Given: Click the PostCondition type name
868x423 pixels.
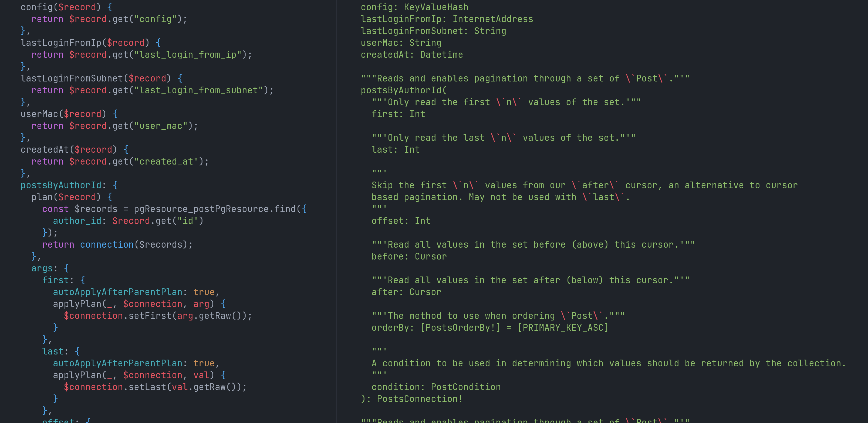Looking at the screenshot, I should [466, 387].
